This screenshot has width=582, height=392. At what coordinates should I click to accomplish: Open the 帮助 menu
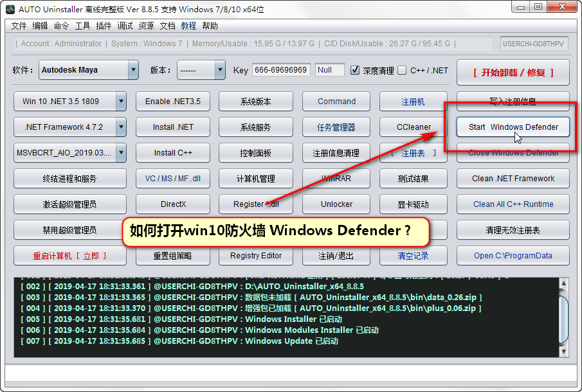click(x=210, y=26)
